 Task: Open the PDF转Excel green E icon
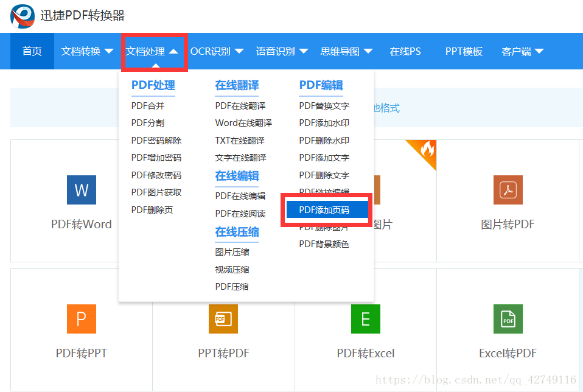click(x=366, y=319)
